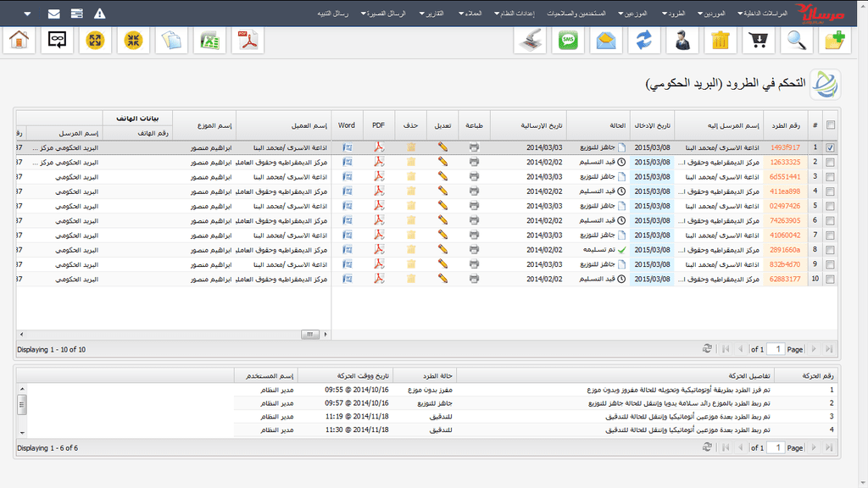Open the search magnifier tool
This screenshot has width=868, height=488.
[x=796, y=40]
